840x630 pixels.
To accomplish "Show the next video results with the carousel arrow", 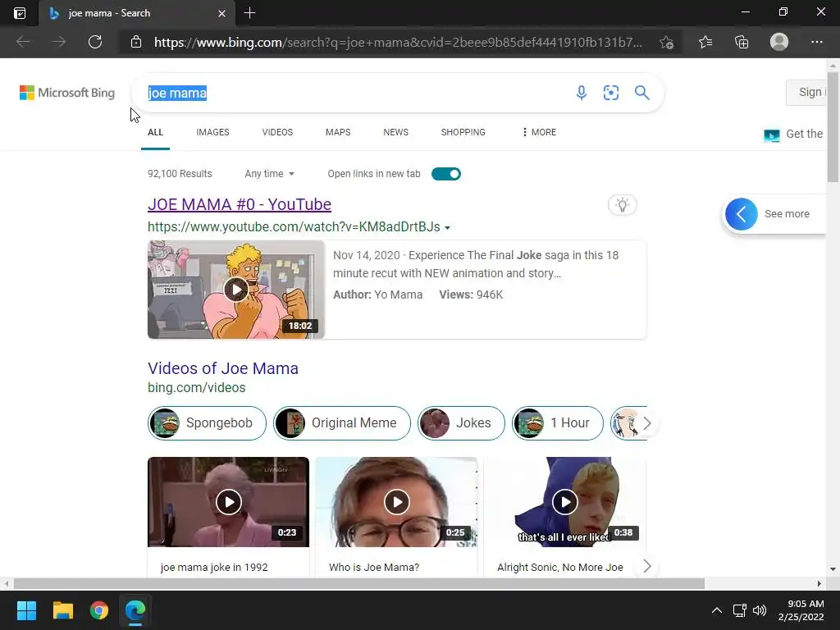I will coord(647,566).
